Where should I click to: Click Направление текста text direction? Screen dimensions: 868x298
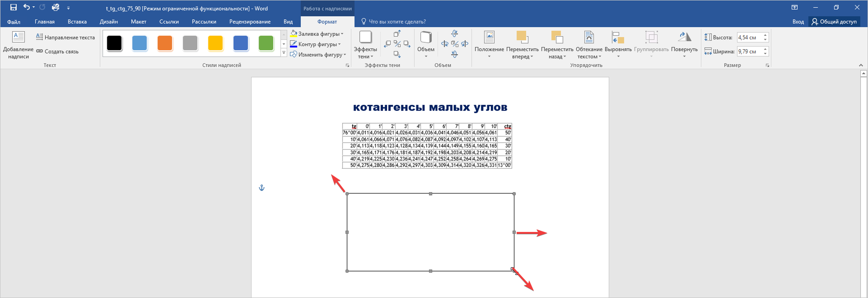pyautogui.click(x=65, y=37)
